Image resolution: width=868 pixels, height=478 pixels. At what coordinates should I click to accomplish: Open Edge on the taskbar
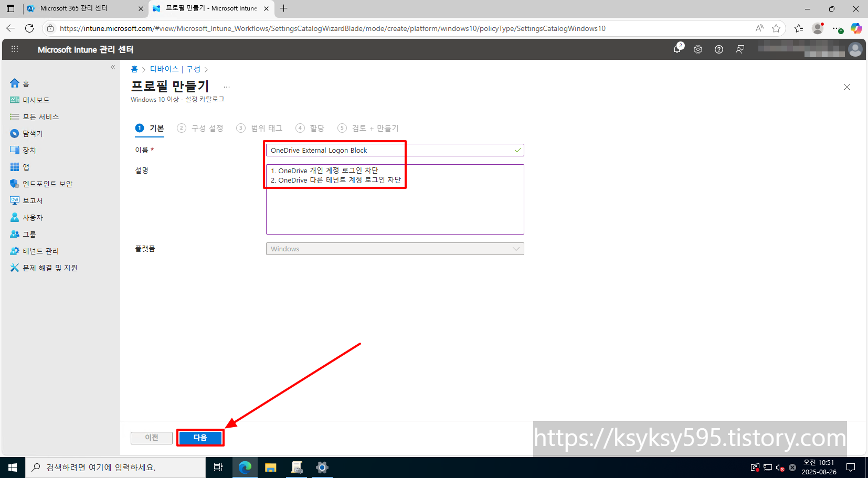pos(245,468)
